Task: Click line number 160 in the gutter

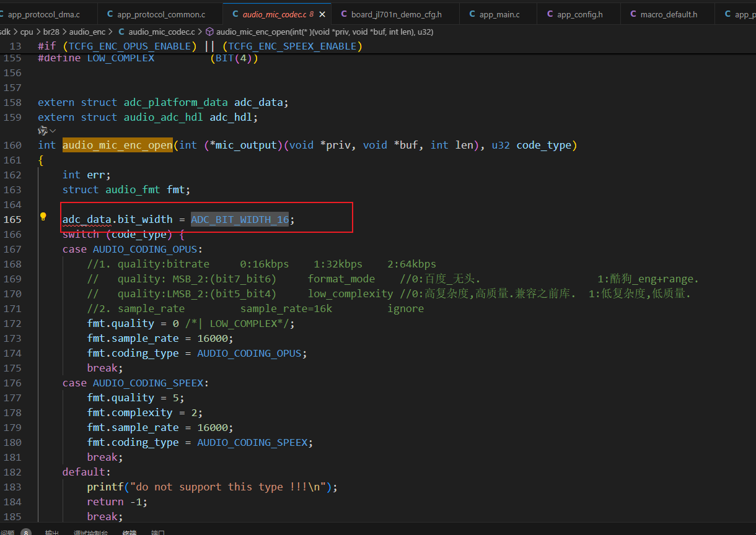Action: (x=12, y=145)
